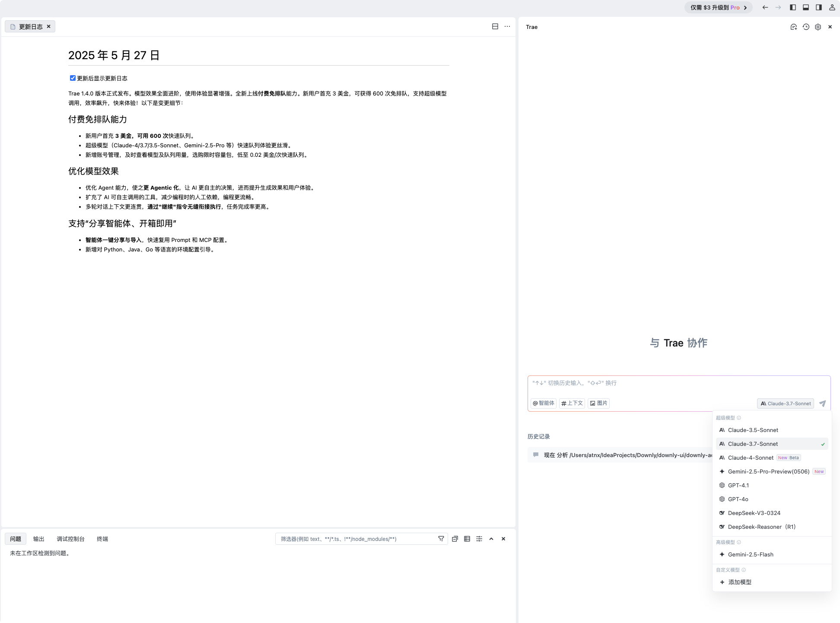Switch to the 问题 tab

[16, 539]
